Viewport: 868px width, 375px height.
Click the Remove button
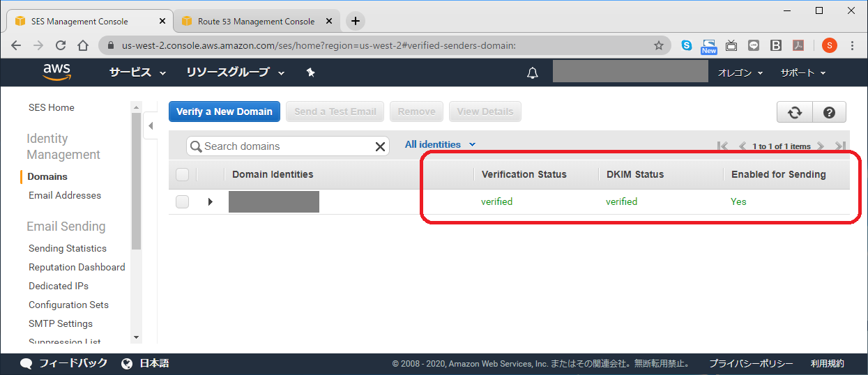coord(417,112)
